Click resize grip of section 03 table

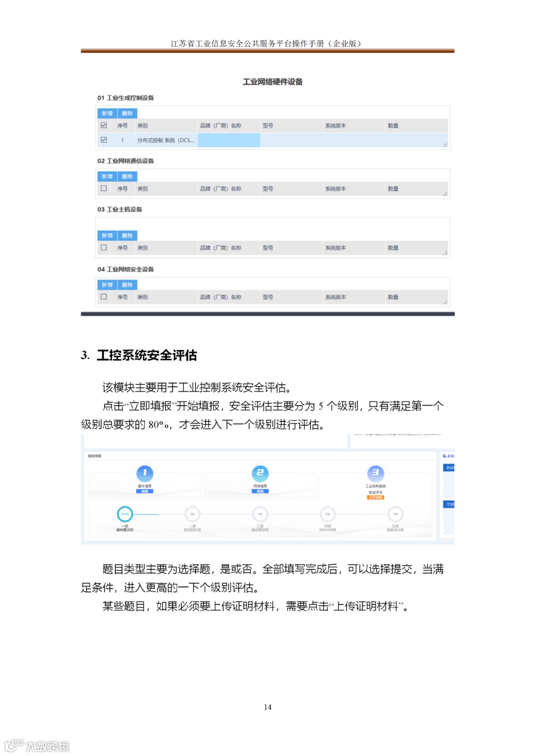coord(445,252)
